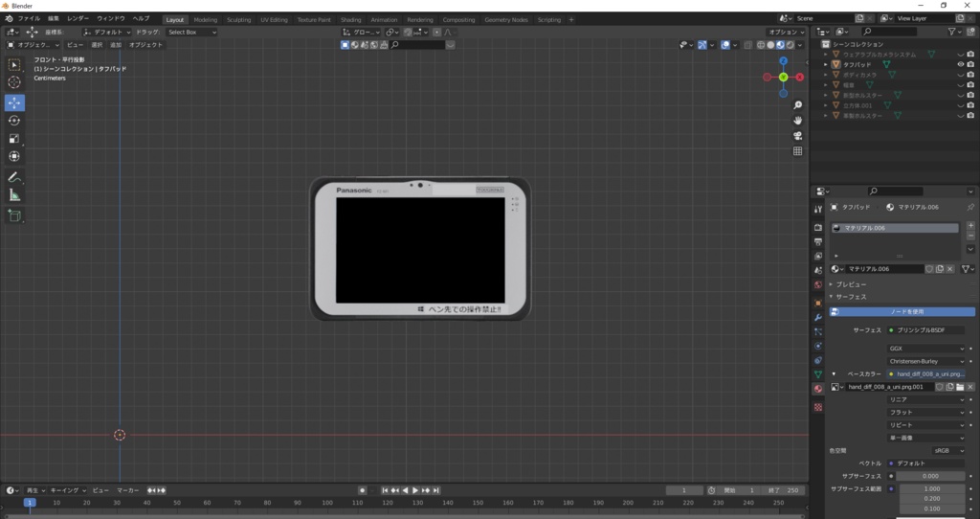980x519 pixels.
Task: Open the Modifiers wrench properties tab
Action: [818, 318]
